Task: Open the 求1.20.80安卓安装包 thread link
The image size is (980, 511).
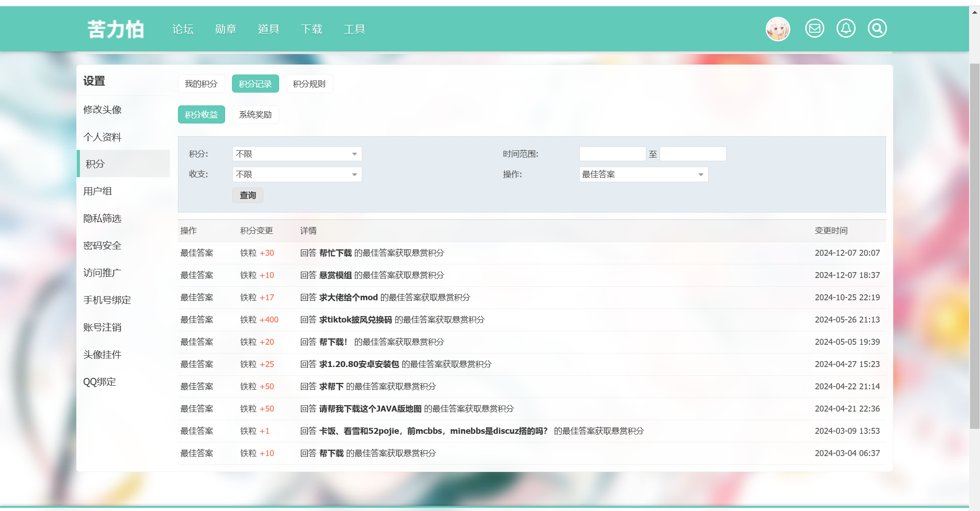Action: click(359, 364)
